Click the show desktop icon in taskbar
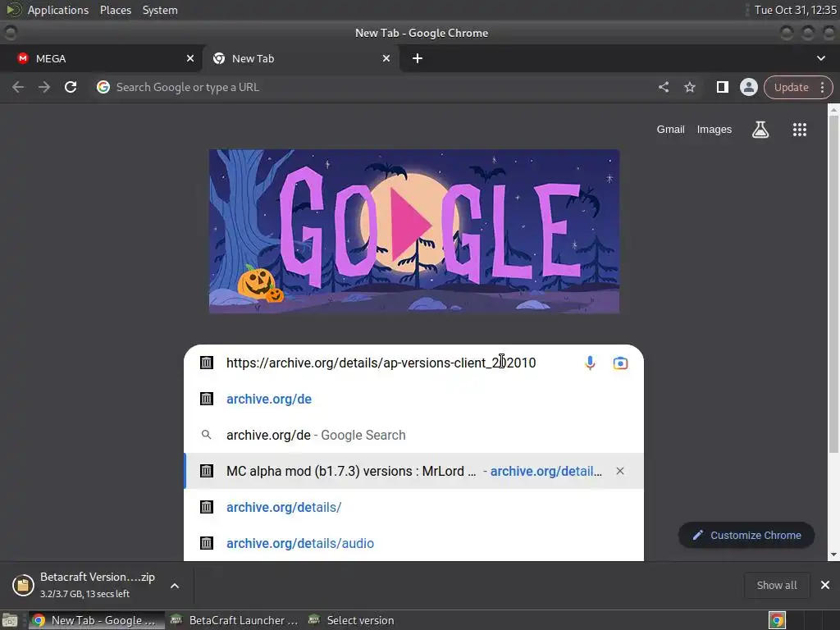Viewport: 840px width, 630px height. click(x=10, y=620)
